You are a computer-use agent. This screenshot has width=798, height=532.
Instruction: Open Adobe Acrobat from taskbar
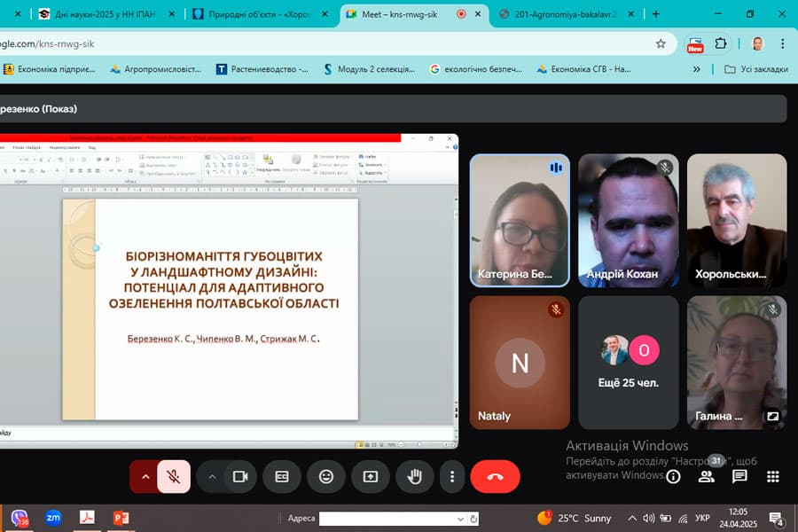point(87,518)
